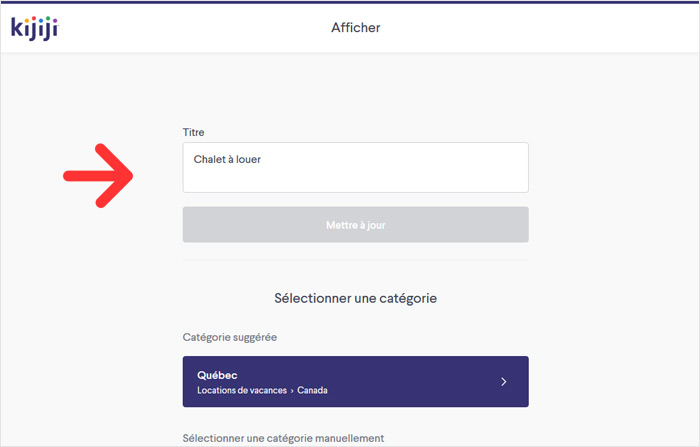The image size is (700, 447).
Task: Click the Mettre à jour button
Action: [355, 225]
